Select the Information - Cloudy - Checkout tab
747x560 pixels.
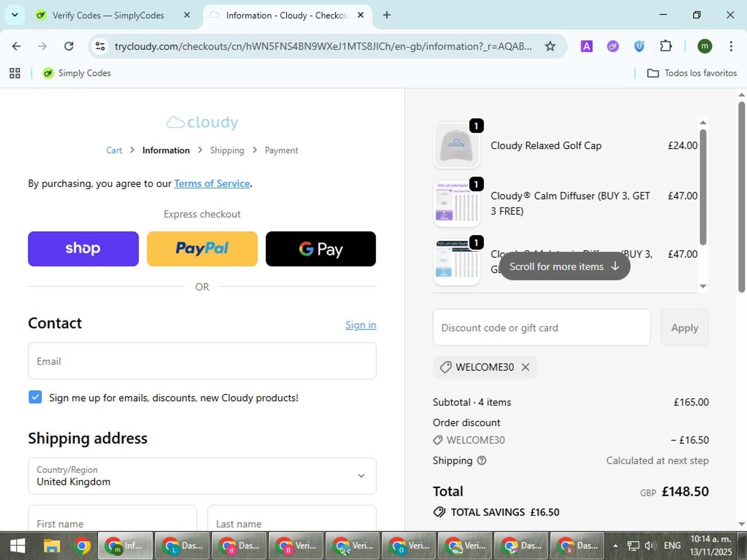286,15
